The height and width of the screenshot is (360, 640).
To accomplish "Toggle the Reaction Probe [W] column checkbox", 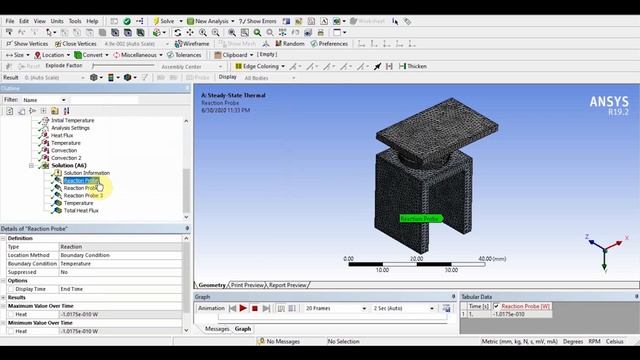I will [496, 306].
